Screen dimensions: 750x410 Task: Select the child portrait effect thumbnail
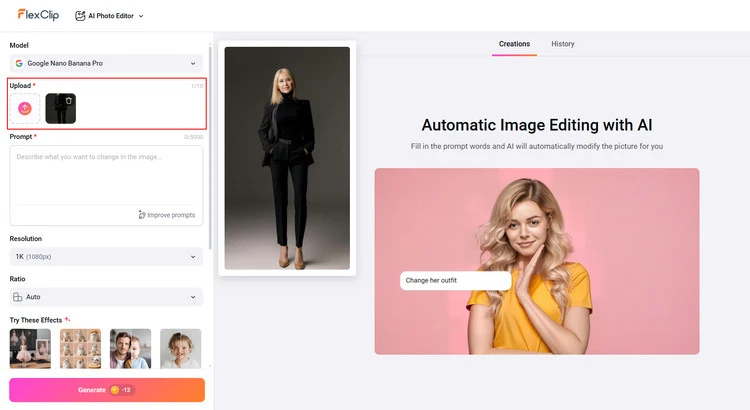tap(180, 348)
